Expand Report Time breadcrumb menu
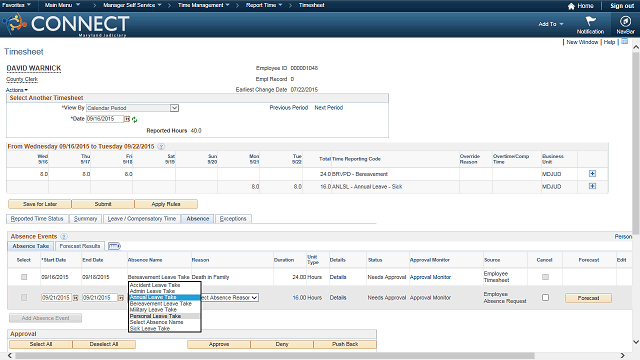Screen dimensions: 640x360 point(264,5)
